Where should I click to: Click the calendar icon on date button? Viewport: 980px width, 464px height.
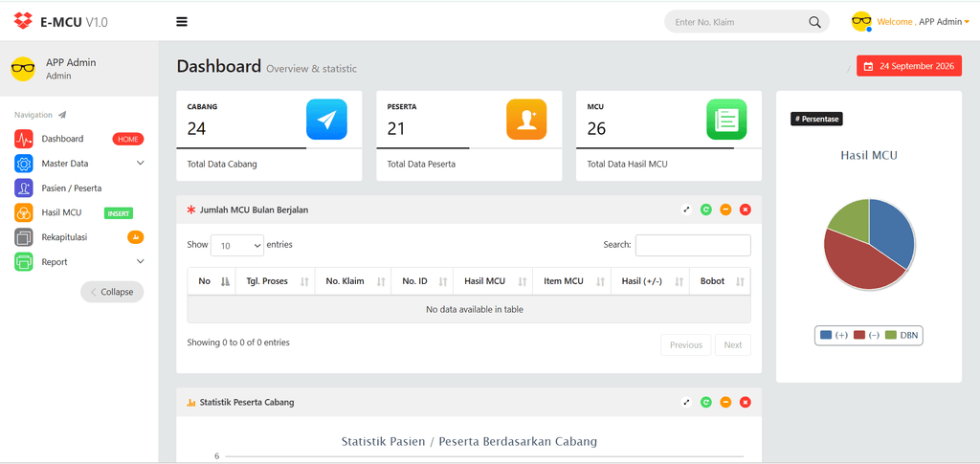coord(869,66)
